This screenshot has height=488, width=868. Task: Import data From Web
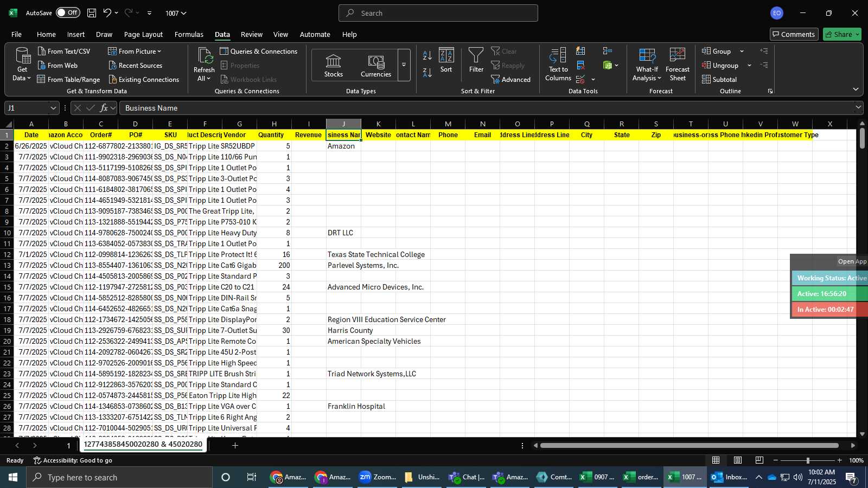click(57, 65)
